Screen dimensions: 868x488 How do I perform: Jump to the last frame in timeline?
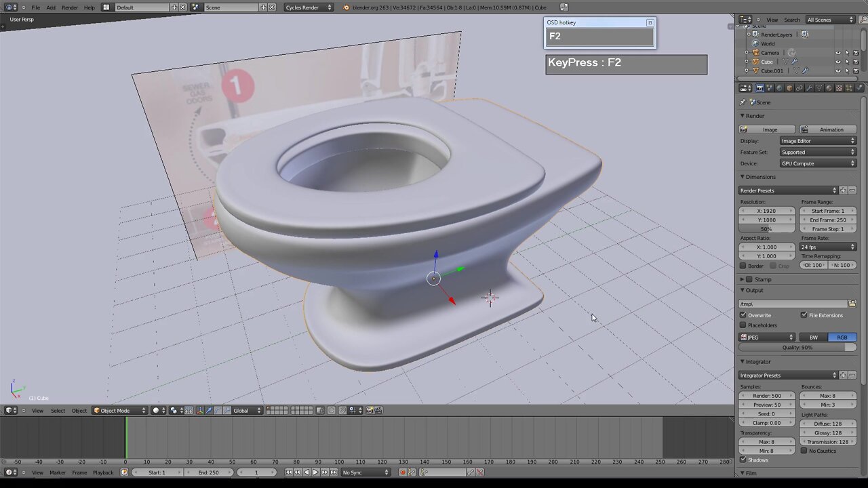click(x=333, y=472)
